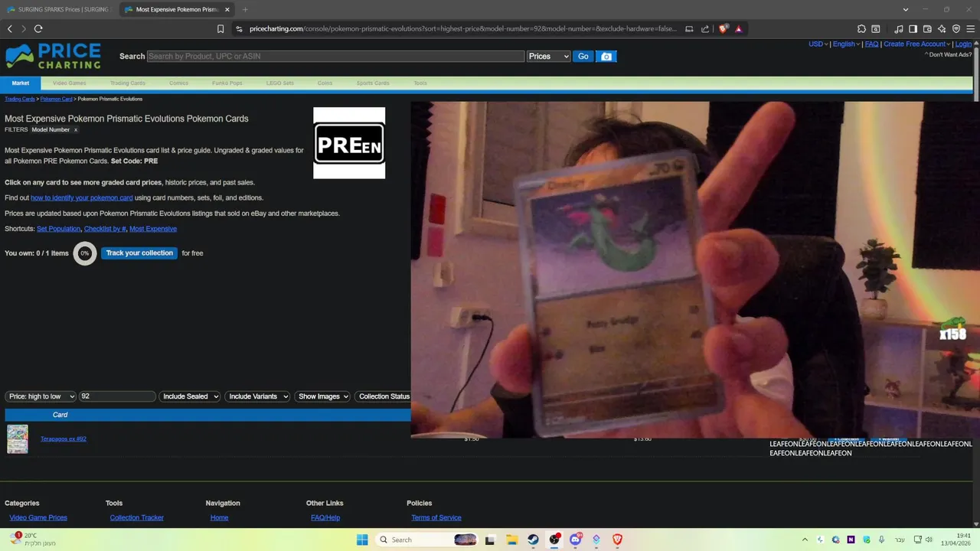Open the Set Population shortcut link

58,229
